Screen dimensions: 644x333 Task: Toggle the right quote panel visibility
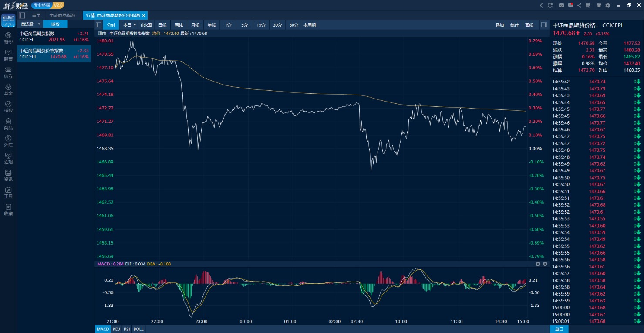point(543,25)
